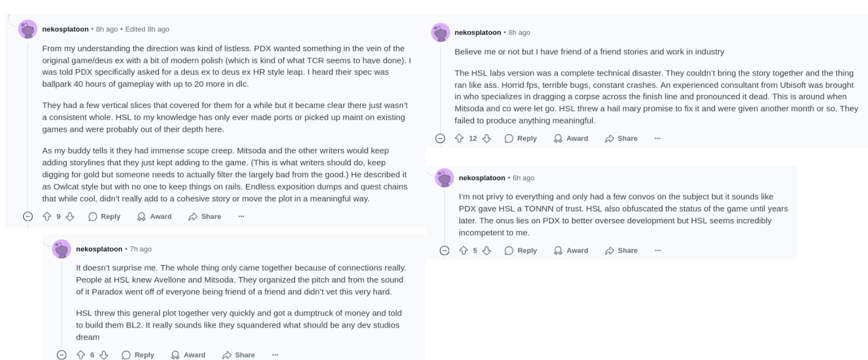Viewport: 868px width, 360px height.
Task: Collapse the 12-point comment thread
Action: tap(440, 139)
